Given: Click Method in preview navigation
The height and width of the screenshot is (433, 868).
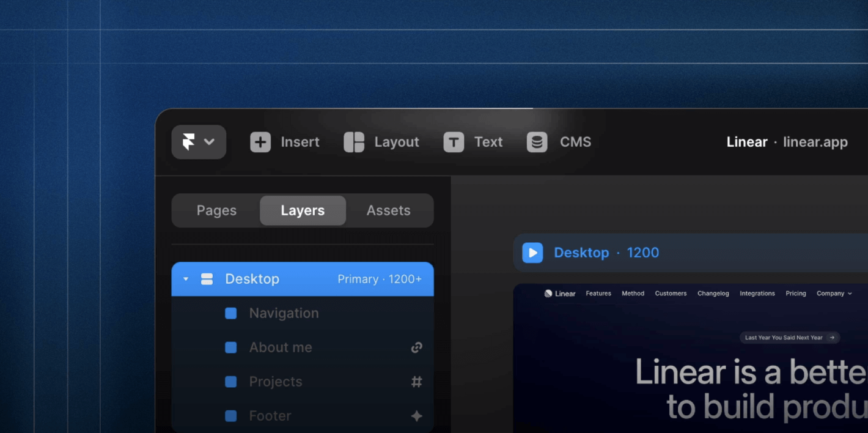Looking at the screenshot, I should pyautogui.click(x=633, y=294).
